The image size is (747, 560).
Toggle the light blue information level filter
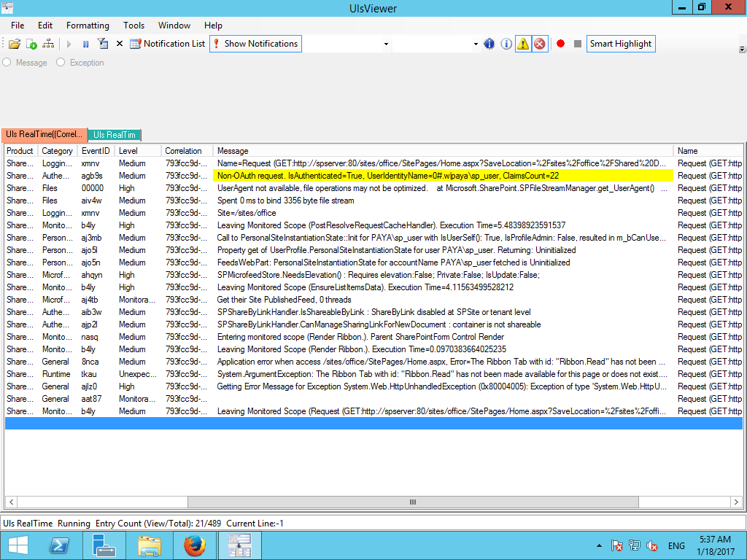pos(506,44)
